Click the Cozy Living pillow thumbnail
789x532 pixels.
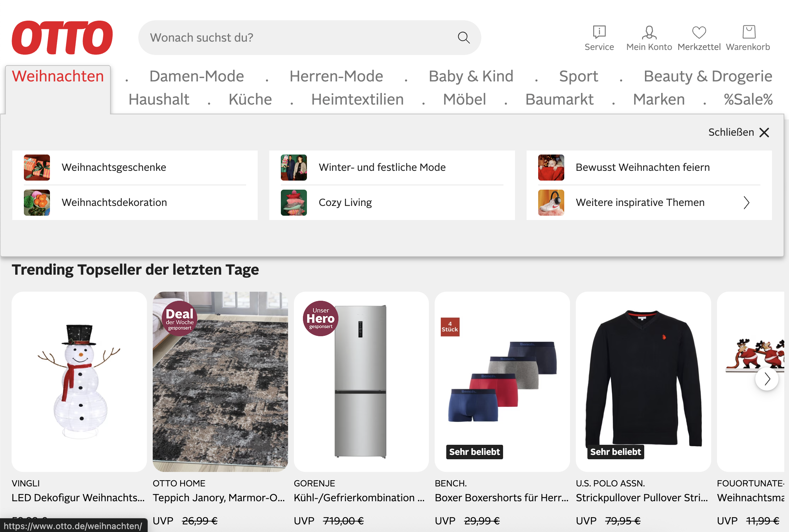click(294, 203)
